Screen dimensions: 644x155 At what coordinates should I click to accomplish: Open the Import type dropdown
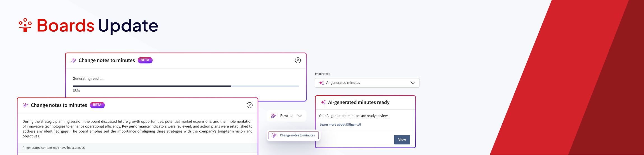[x=367, y=83]
